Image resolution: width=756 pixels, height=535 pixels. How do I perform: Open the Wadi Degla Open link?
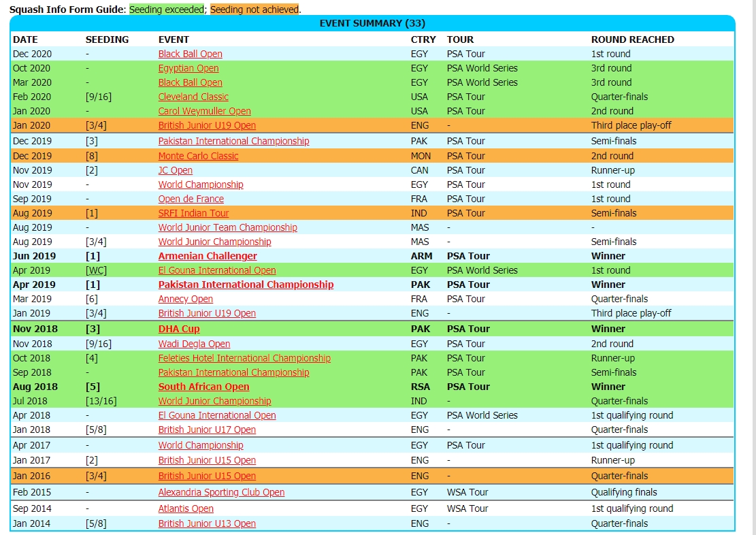pyautogui.click(x=194, y=344)
